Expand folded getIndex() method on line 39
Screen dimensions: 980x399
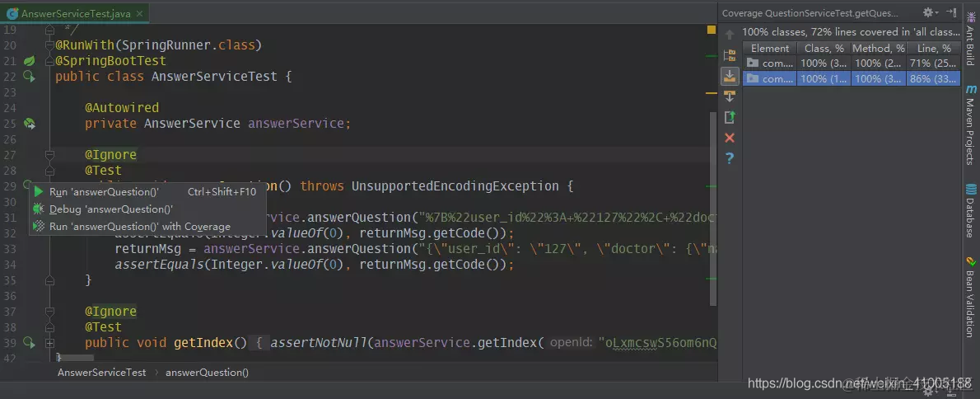pyautogui.click(x=50, y=343)
